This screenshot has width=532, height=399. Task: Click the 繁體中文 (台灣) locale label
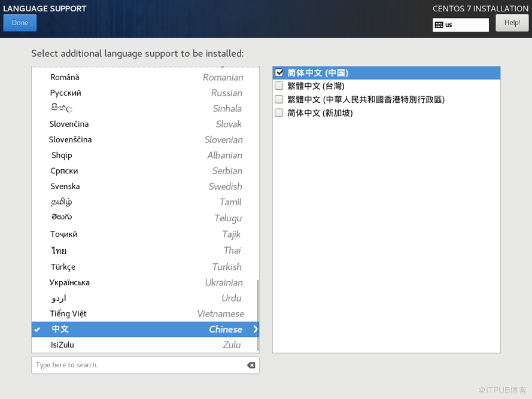pos(316,86)
